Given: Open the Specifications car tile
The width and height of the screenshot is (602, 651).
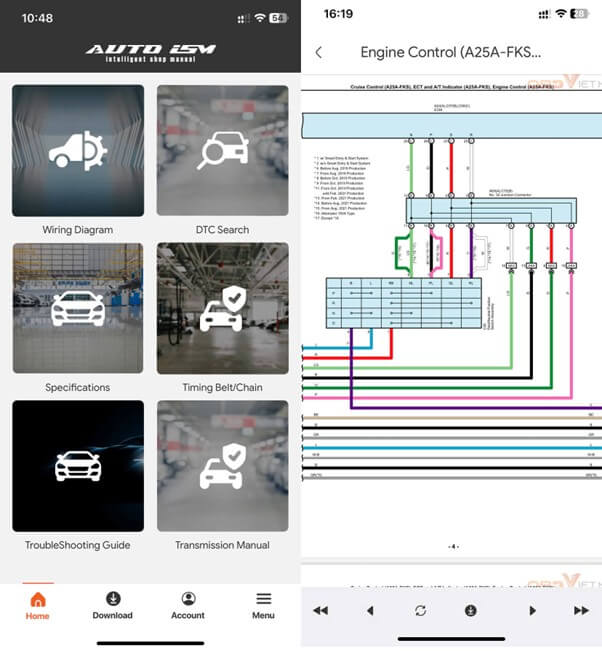Looking at the screenshot, I should pyautogui.click(x=78, y=308).
